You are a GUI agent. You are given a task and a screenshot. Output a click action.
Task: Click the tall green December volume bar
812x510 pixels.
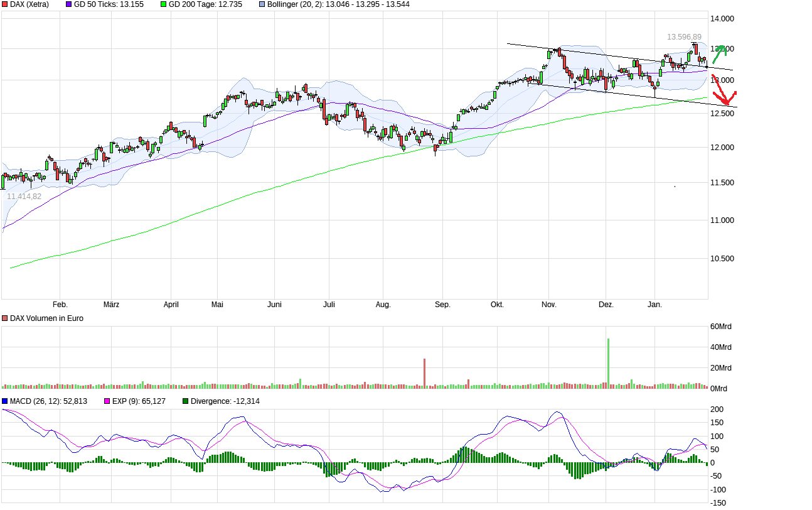(x=608, y=364)
